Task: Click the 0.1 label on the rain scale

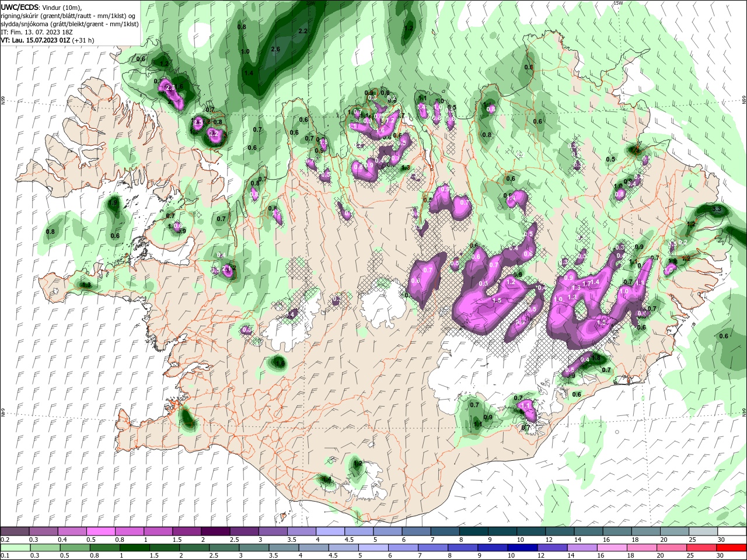Action: 5,556
